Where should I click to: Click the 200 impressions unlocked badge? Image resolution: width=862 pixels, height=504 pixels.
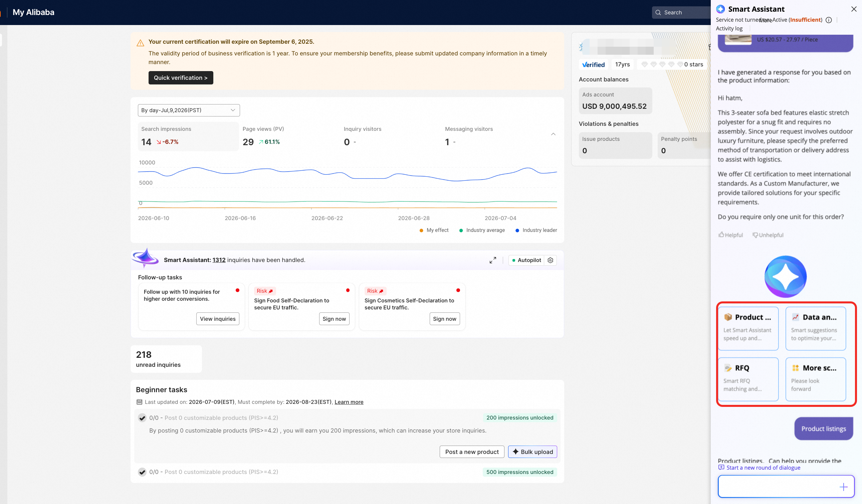click(519, 418)
